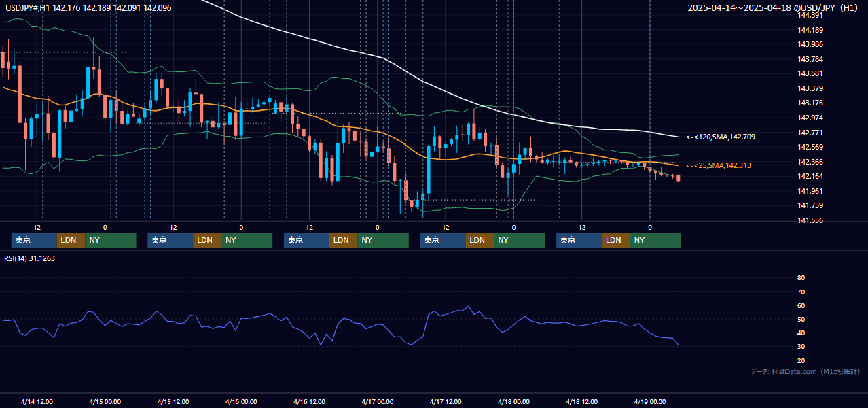
Task: Click time axis label 4/18 00:00
Action: pos(513,401)
